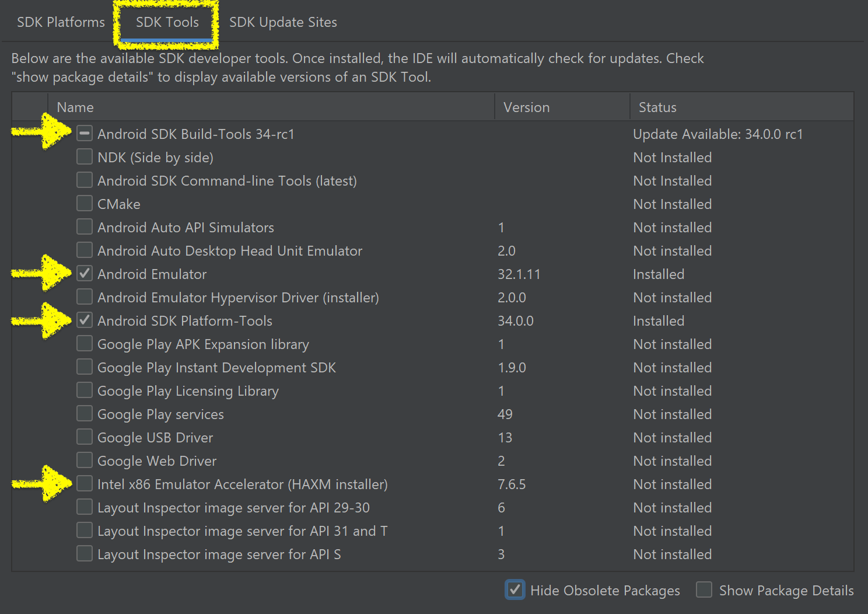This screenshot has width=868, height=614.
Task: Tick Google Play APK Expansion library
Action: coord(85,344)
